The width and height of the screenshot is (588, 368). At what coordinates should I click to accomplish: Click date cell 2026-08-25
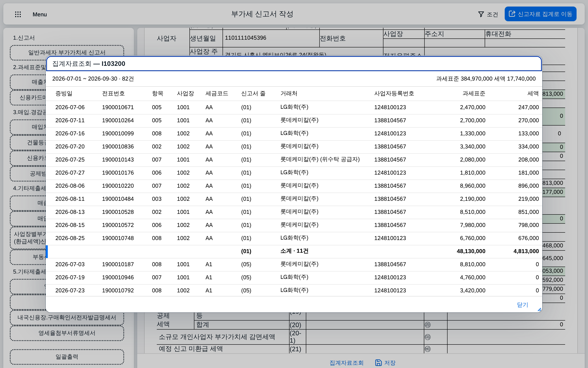tap(70, 238)
